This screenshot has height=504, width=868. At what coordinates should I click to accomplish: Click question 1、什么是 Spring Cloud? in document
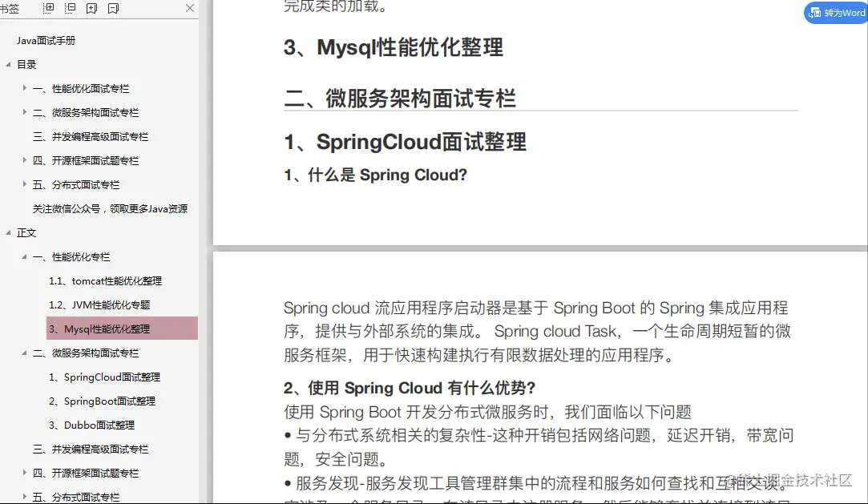point(375,175)
